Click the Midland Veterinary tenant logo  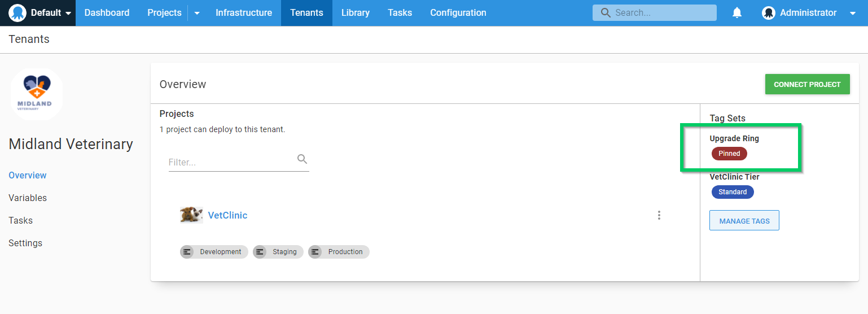click(x=36, y=94)
